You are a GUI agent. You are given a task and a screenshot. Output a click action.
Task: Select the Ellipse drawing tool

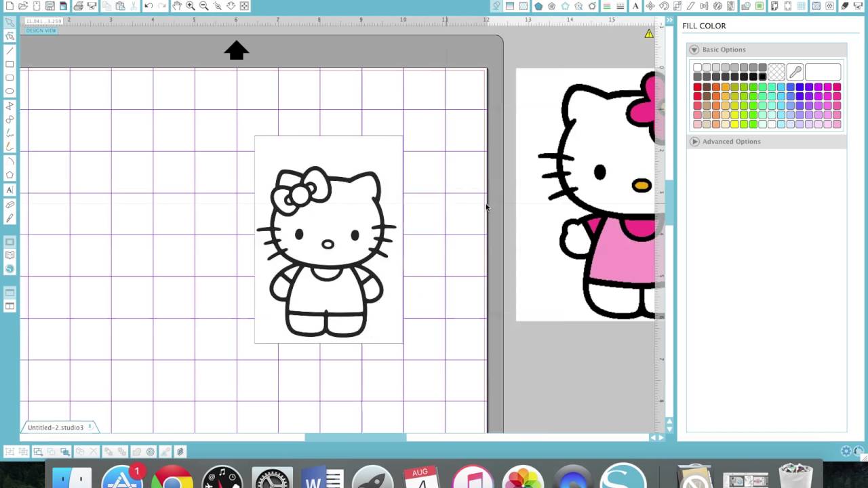pos(9,91)
